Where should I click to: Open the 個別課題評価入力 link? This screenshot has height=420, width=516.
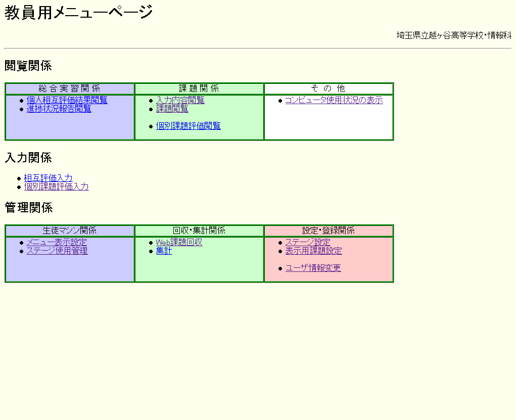[x=56, y=186]
